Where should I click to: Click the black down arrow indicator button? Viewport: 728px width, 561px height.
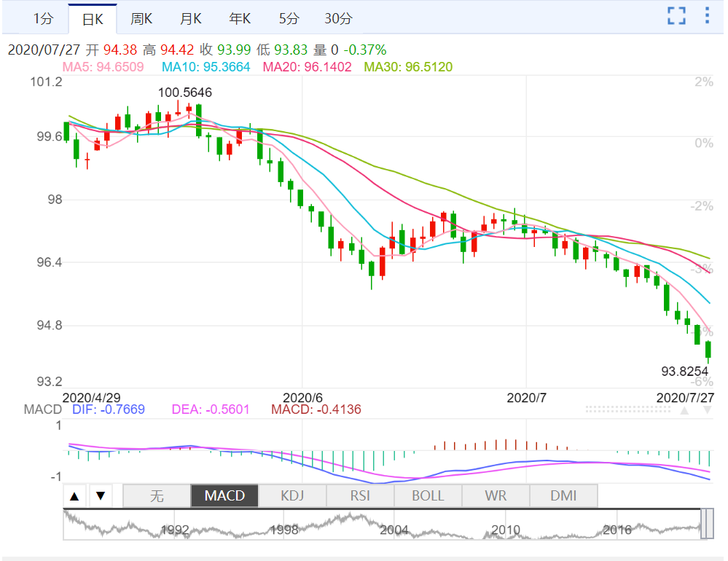click(x=101, y=496)
